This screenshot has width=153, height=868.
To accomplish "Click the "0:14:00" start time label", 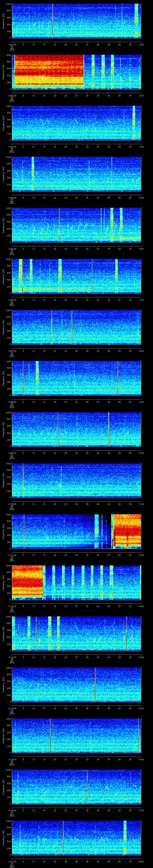I will [12, 708].
